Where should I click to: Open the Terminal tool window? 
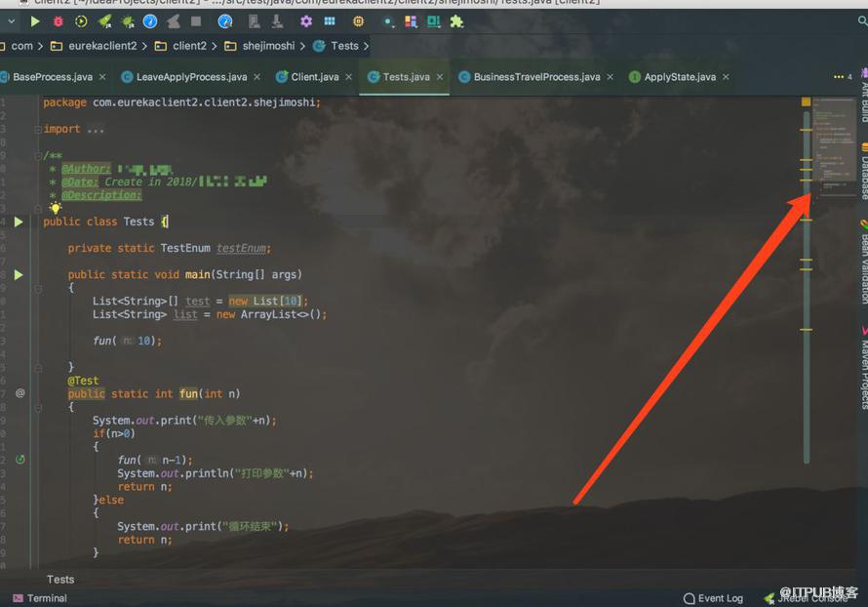pos(40,598)
